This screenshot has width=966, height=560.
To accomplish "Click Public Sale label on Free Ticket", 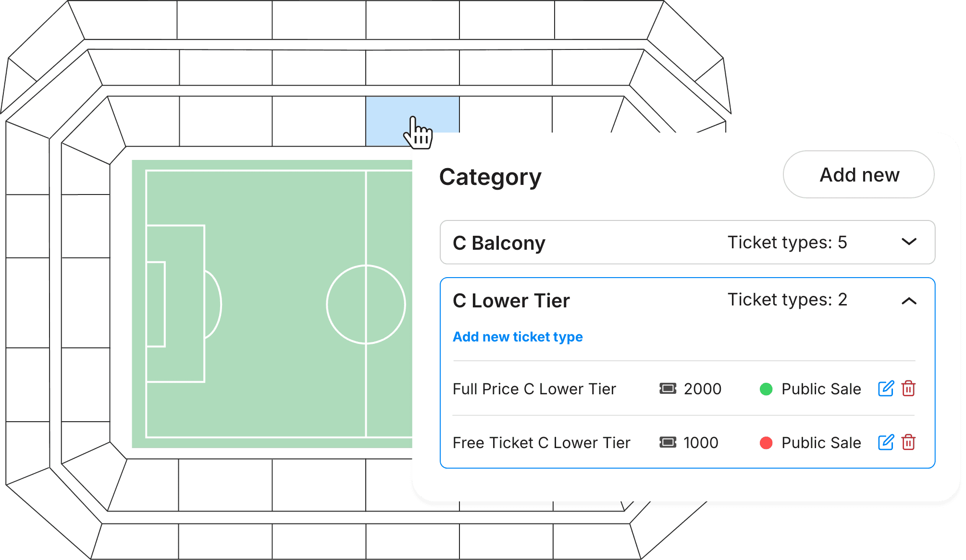I will pyautogui.click(x=821, y=443).
